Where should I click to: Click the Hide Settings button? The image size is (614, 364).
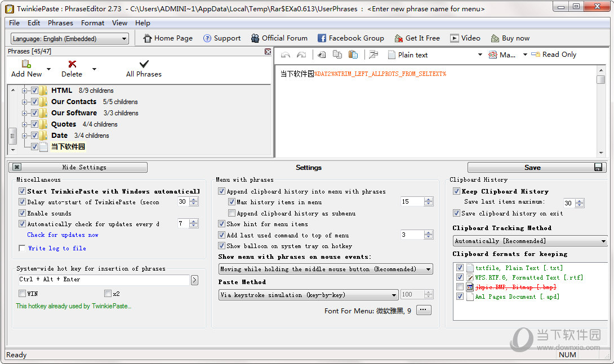click(x=78, y=167)
